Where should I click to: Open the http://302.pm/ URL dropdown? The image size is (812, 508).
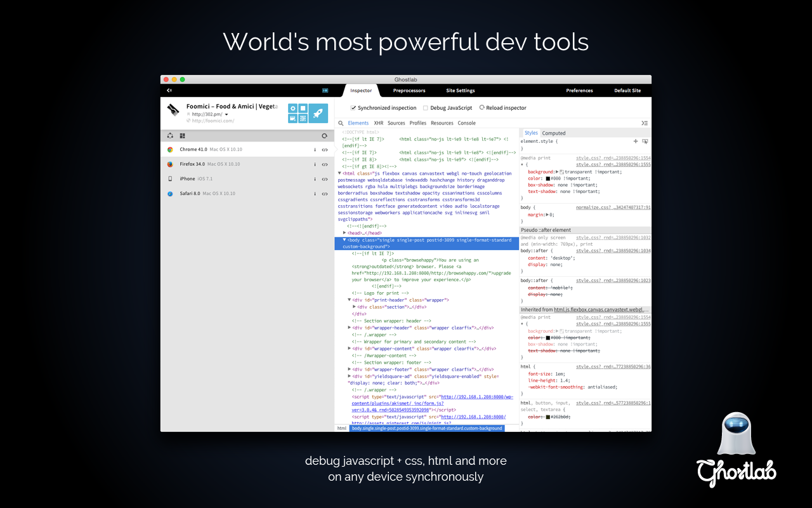tap(226, 115)
